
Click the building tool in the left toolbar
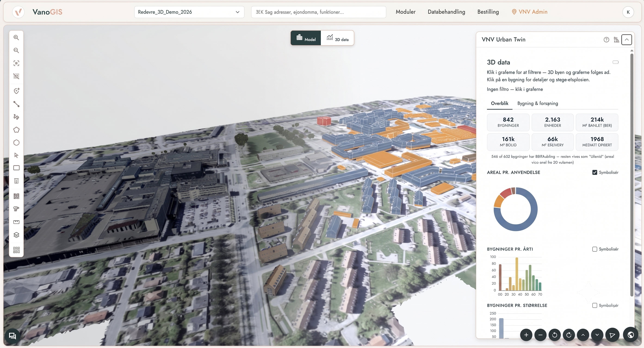16,181
